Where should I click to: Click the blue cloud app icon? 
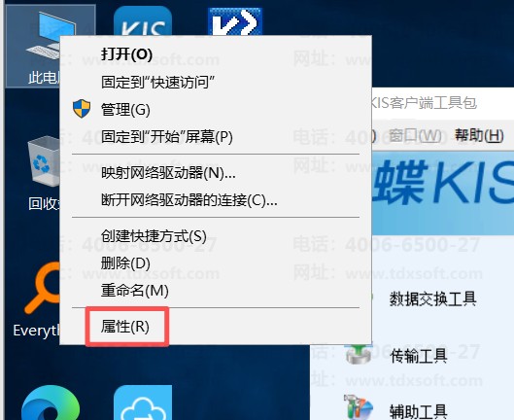[x=143, y=402]
